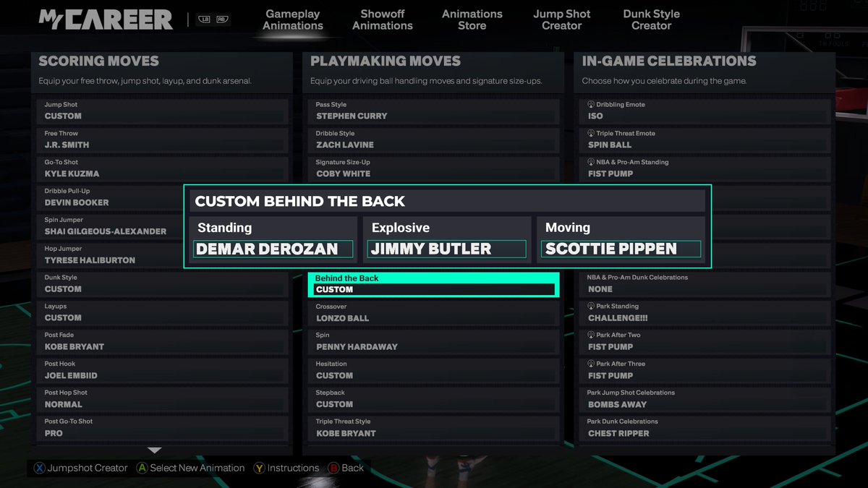Viewport: 868px width, 488px height.
Task: Click the Y button icon for Instructions
Action: point(259,468)
